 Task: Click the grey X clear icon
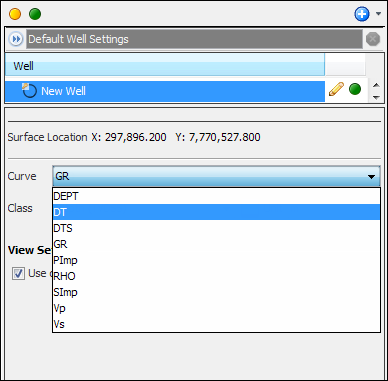click(373, 39)
